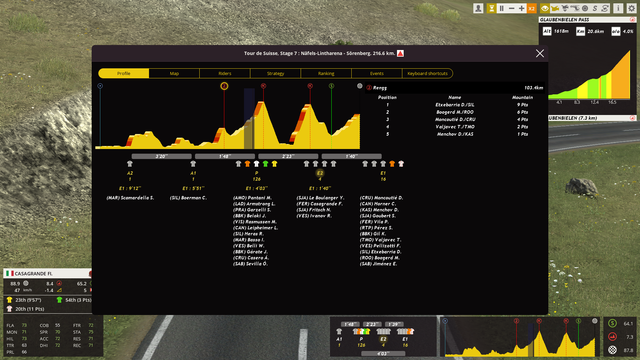Click the red warning triangle beside stage title
This screenshot has height=360, width=640.
tap(400, 53)
